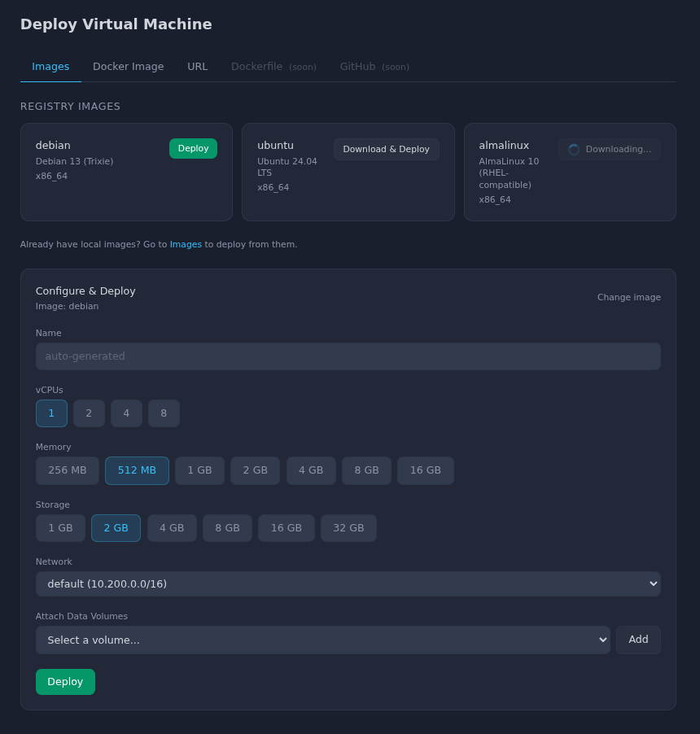
Task: Choose 1 GB of memory
Action: [199, 470]
